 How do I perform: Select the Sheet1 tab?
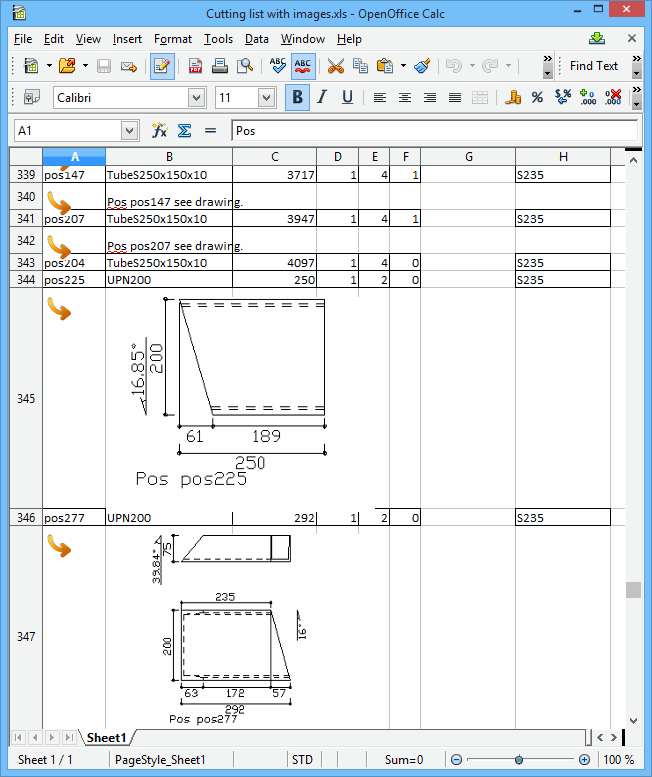point(107,738)
